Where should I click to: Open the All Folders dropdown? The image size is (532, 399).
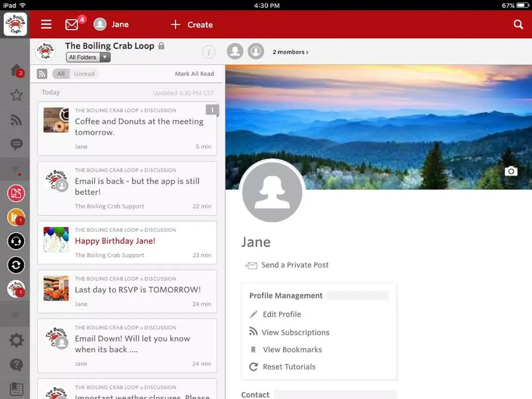pos(88,57)
